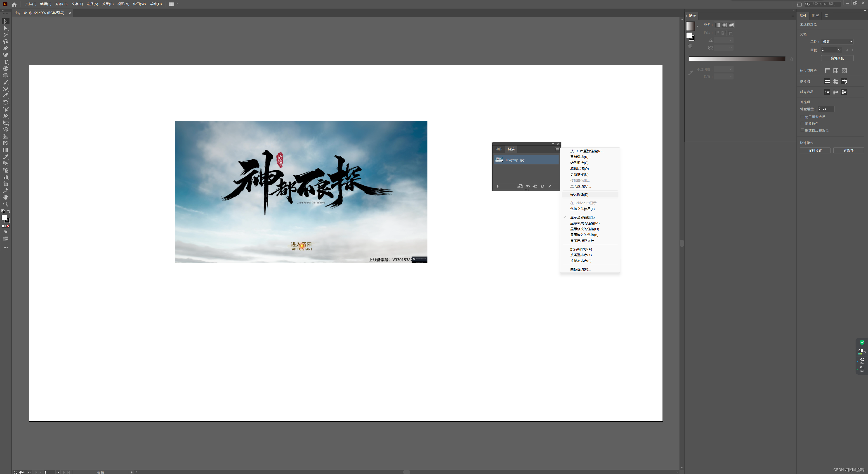Click the fill color swatch in toolbar
This screenshot has height=474, width=868.
point(4,218)
